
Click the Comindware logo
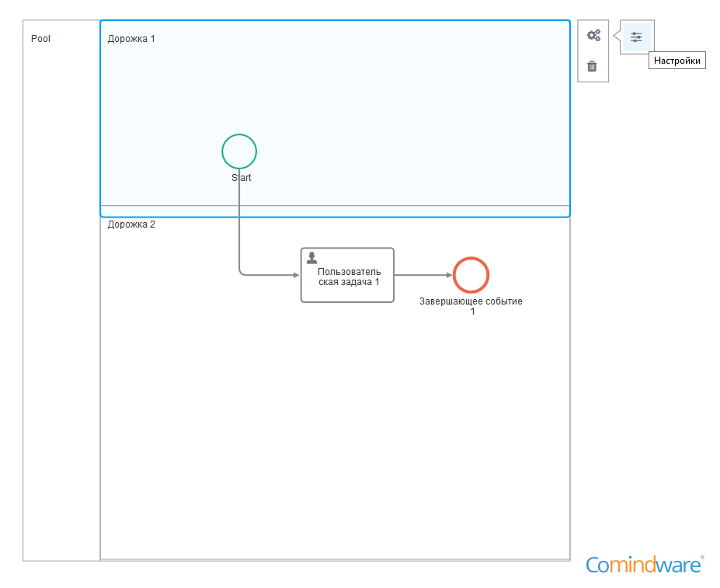(x=643, y=565)
